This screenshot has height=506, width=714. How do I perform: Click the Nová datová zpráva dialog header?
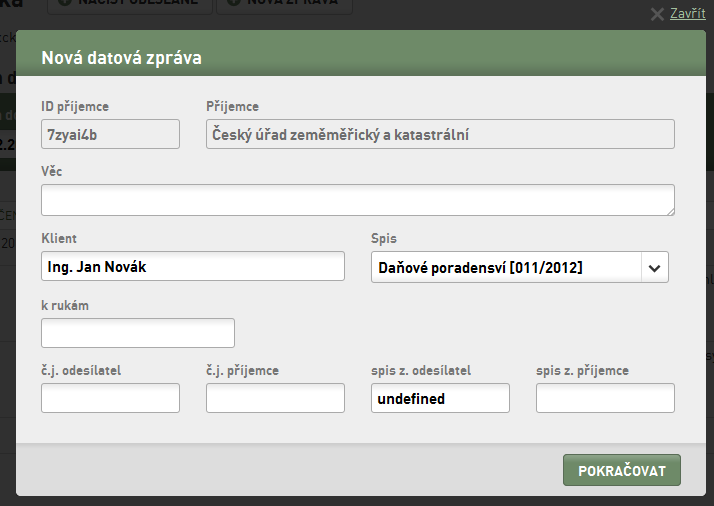pos(361,53)
